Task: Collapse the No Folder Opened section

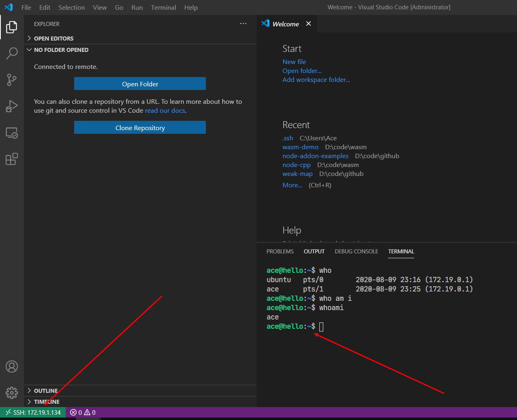Action: click(x=140, y=50)
